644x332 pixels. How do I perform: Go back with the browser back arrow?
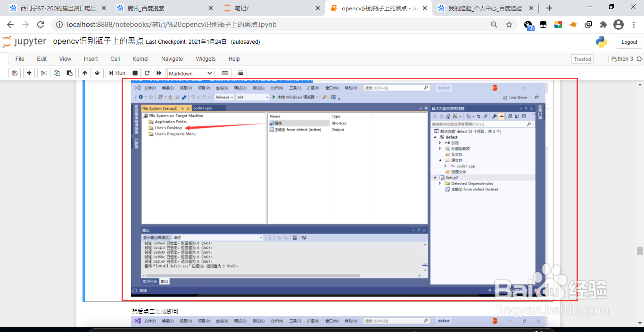[x=10, y=25]
